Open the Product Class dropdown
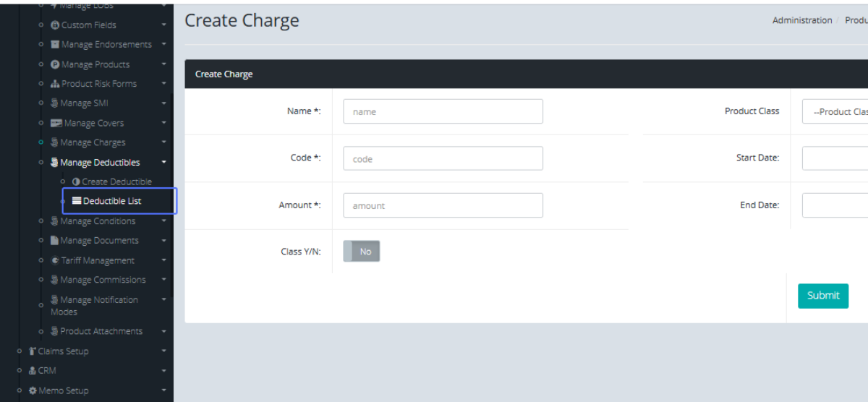868x402 pixels. (835, 112)
